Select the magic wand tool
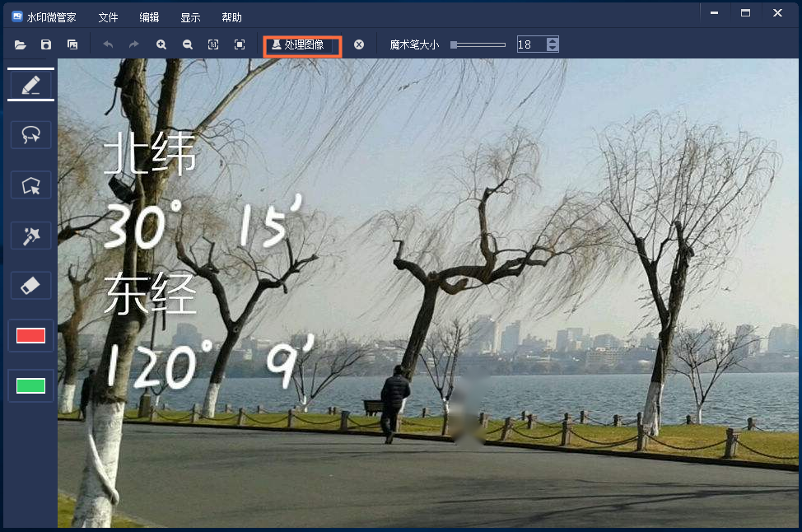Image resolution: width=802 pixels, height=532 pixels. 30,235
